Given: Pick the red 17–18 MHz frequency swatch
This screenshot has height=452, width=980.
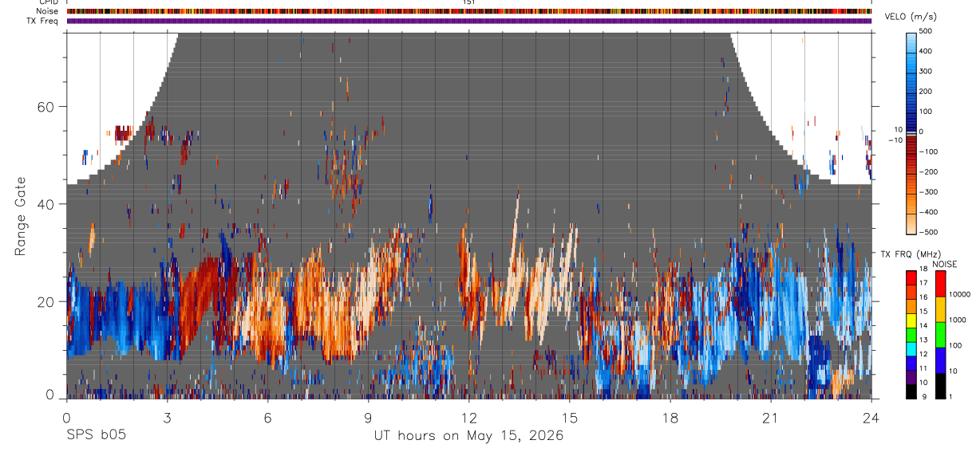Looking at the screenshot, I should pyautogui.click(x=911, y=277).
